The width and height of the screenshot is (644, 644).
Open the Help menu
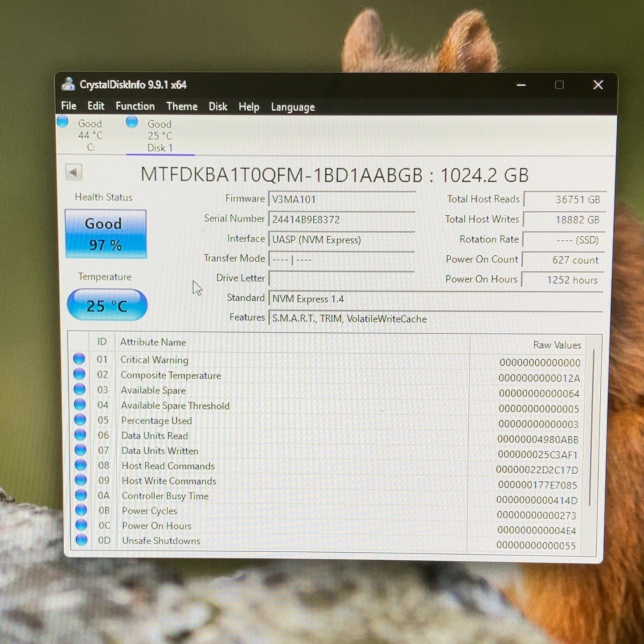[249, 107]
